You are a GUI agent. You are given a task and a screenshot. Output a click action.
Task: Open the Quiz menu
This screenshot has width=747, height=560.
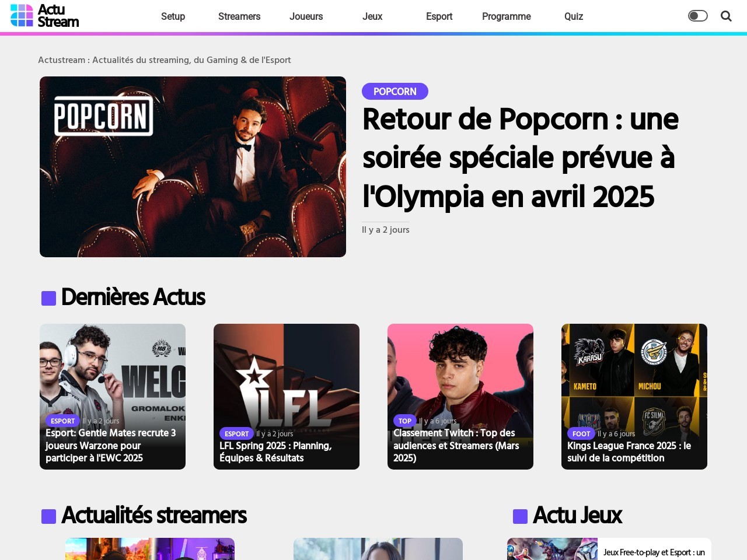tap(573, 16)
